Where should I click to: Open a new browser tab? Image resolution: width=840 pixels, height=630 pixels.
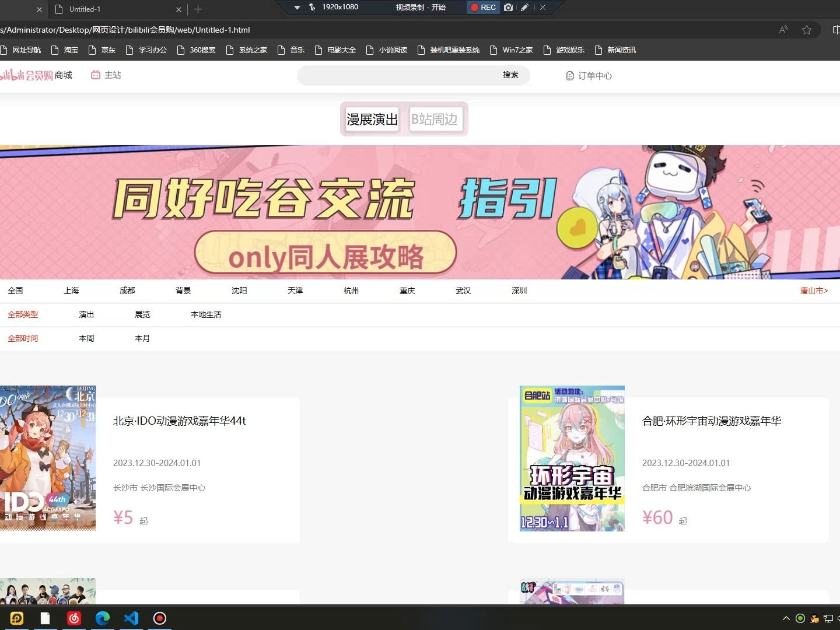(x=198, y=9)
